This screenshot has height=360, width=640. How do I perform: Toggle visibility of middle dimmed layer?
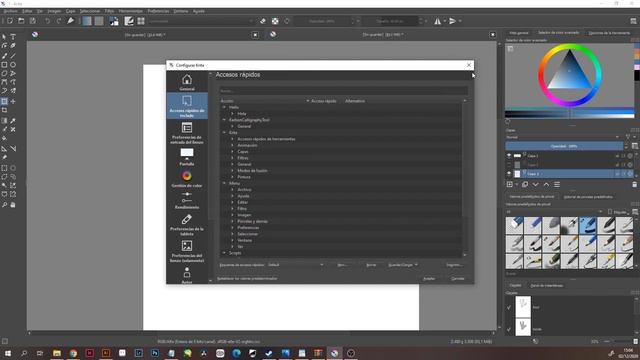coord(509,165)
